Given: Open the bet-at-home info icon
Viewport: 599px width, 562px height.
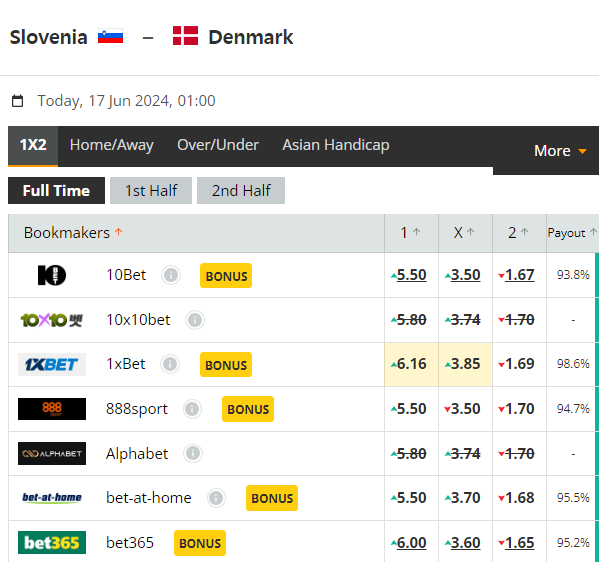Looking at the screenshot, I should [x=216, y=498].
